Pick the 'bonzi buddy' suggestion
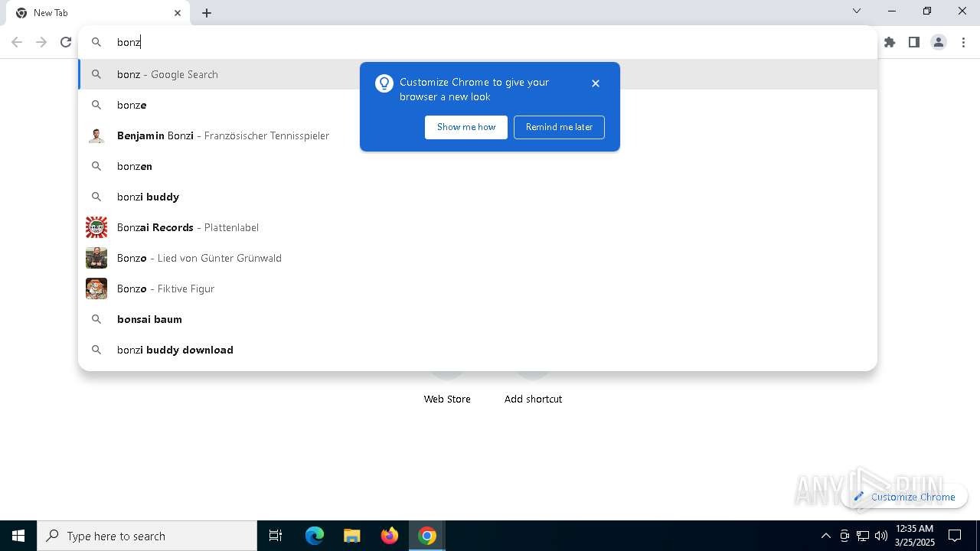Viewport: 980px width, 551px height. click(478, 197)
